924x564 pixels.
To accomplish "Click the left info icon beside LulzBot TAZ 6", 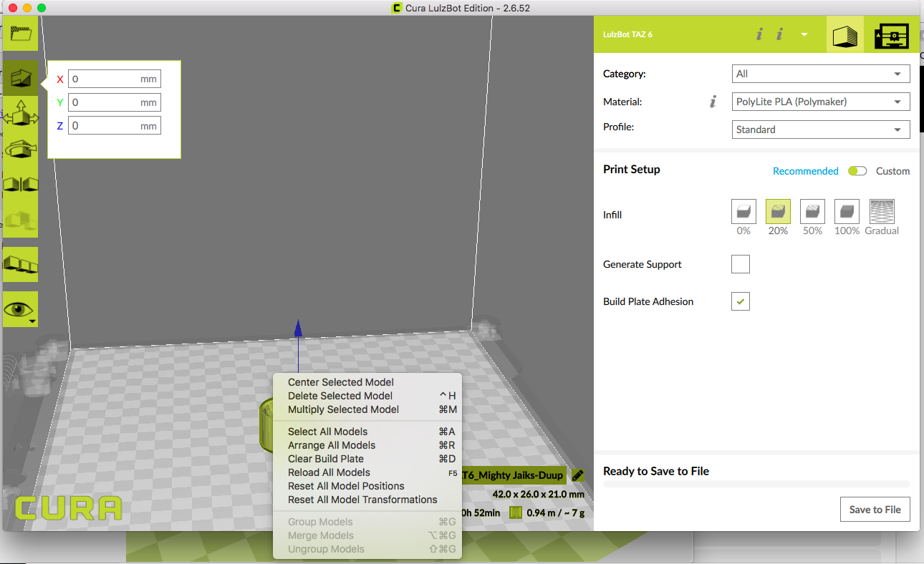I will [x=759, y=34].
